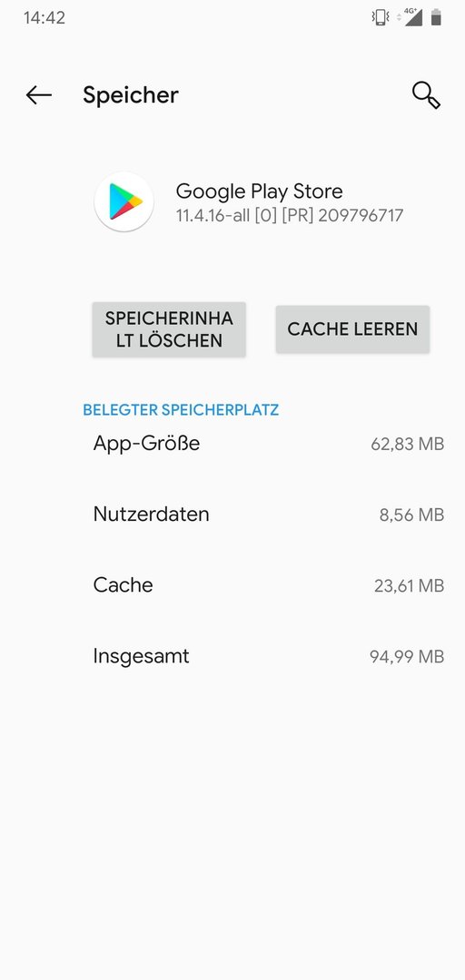Screen dimensions: 465x980
Task: Open the search magnifier icon
Action: [x=426, y=95]
